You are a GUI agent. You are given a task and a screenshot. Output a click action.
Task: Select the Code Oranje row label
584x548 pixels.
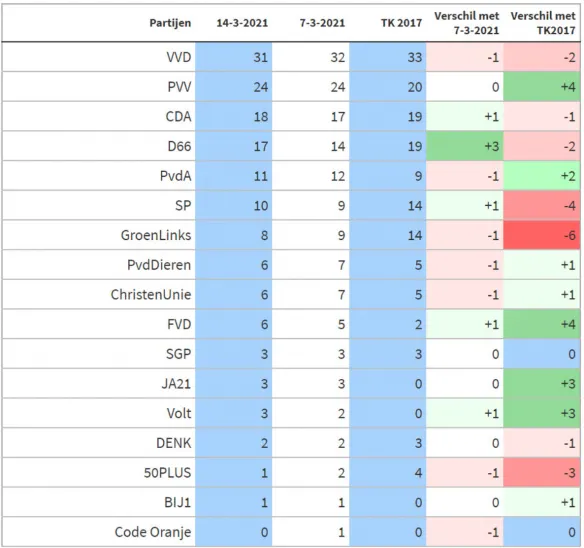coord(153,532)
